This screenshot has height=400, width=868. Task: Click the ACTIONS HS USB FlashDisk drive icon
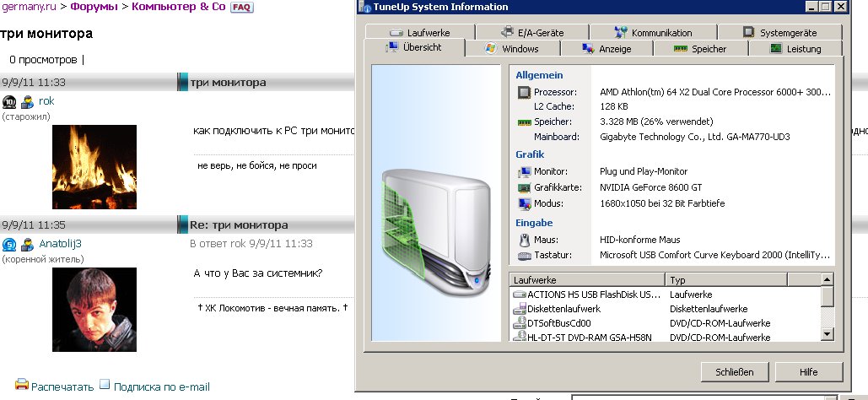(520, 295)
